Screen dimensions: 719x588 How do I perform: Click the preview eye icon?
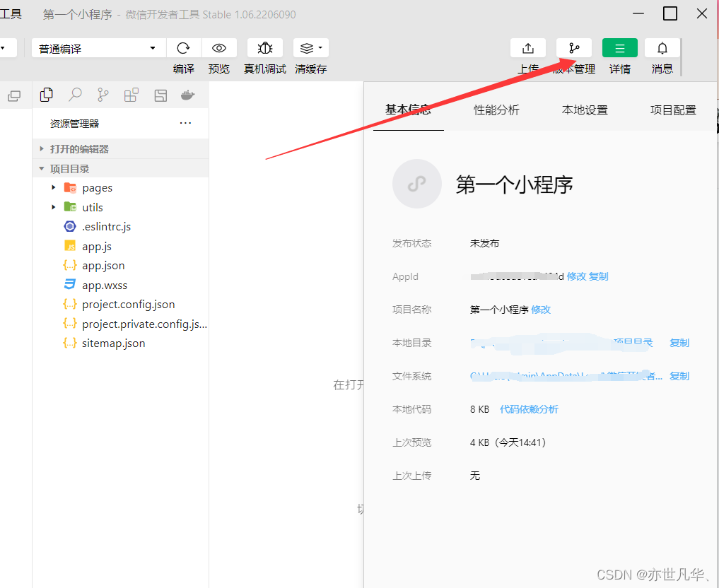[x=219, y=48]
